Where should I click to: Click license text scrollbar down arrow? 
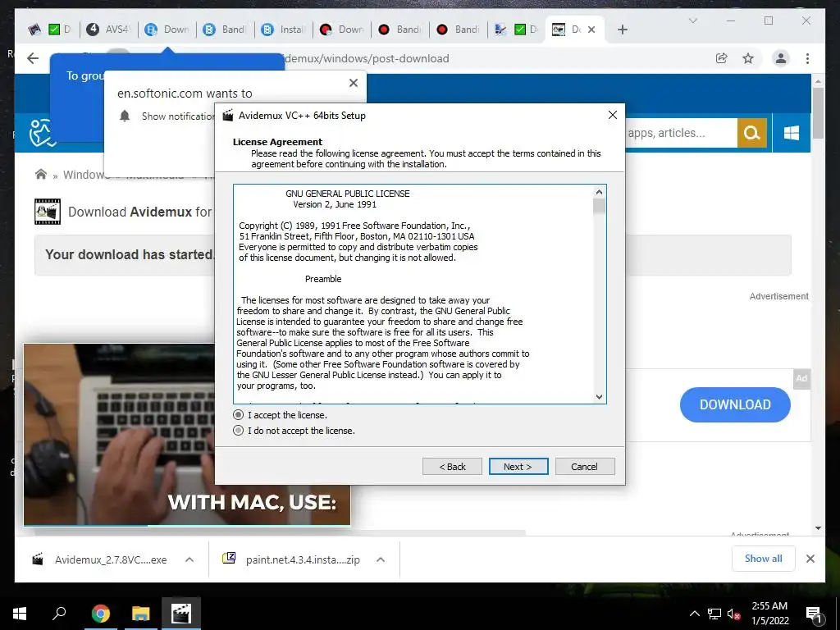(x=599, y=396)
